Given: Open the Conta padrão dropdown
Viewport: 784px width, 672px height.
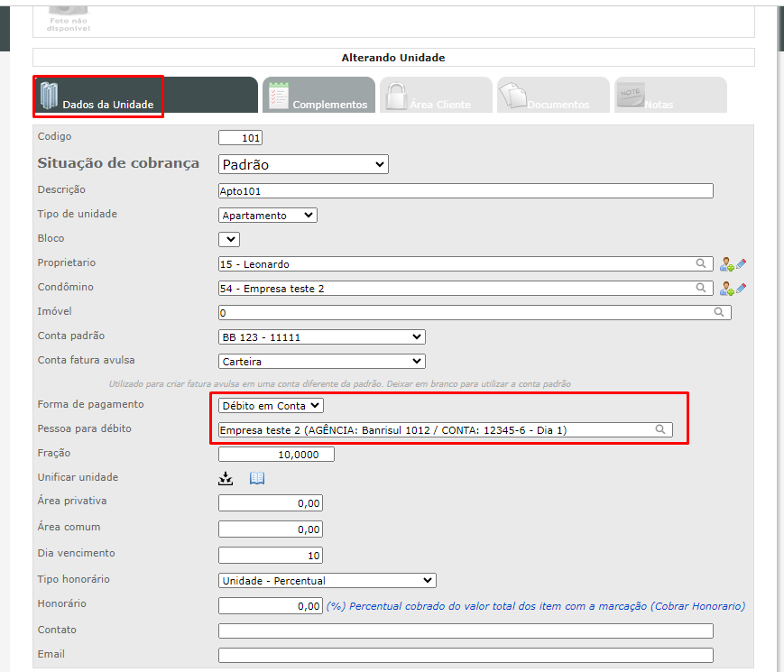Looking at the screenshot, I should (322, 337).
